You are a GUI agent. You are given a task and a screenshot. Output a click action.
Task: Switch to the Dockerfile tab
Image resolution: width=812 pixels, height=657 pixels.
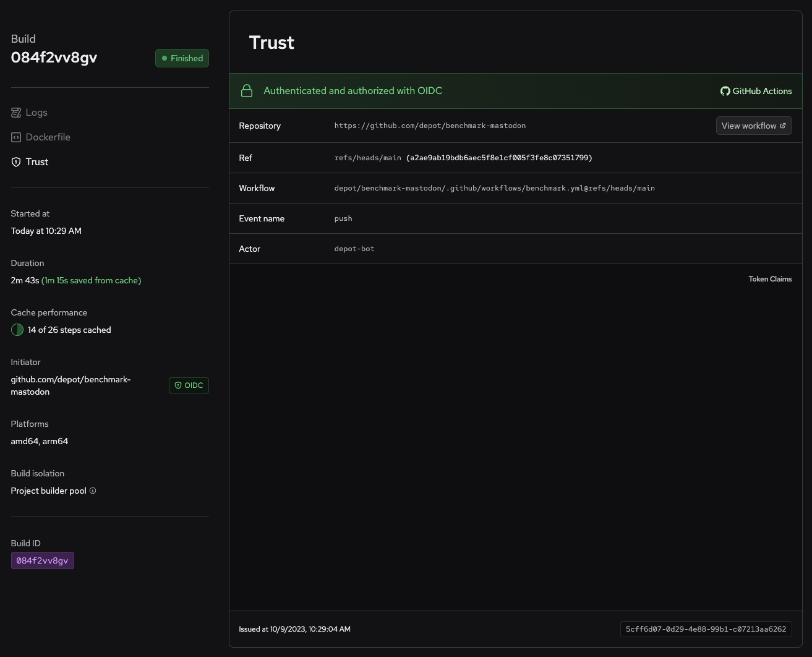pyautogui.click(x=48, y=137)
